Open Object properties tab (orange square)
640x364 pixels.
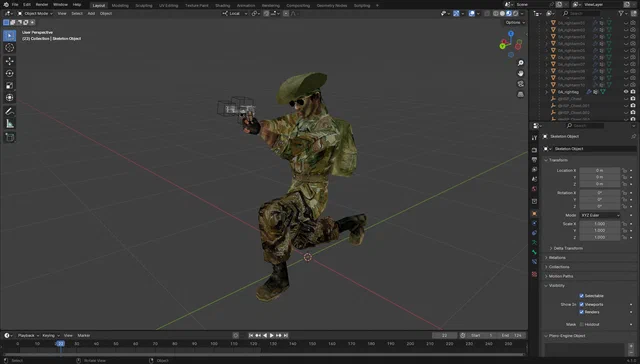(x=534, y=213)
